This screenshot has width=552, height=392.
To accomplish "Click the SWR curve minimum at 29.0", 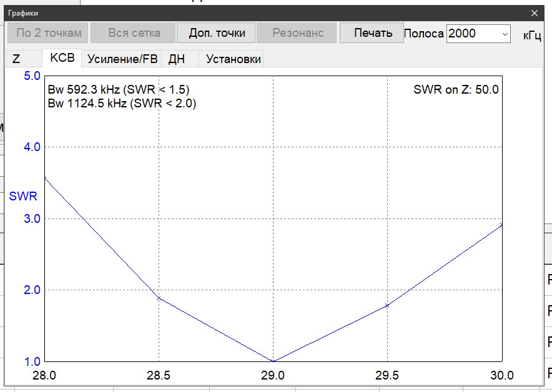I will pos(274,361).
